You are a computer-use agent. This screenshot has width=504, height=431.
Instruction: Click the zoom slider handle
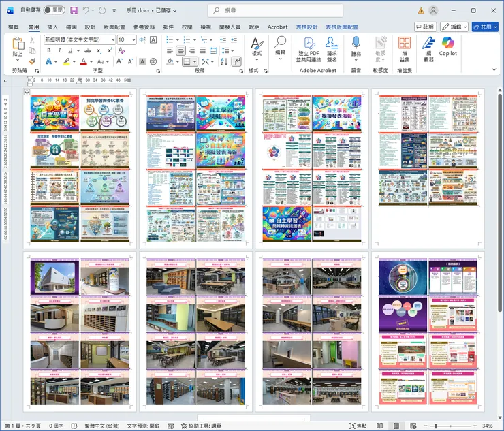tap(436, 426)
